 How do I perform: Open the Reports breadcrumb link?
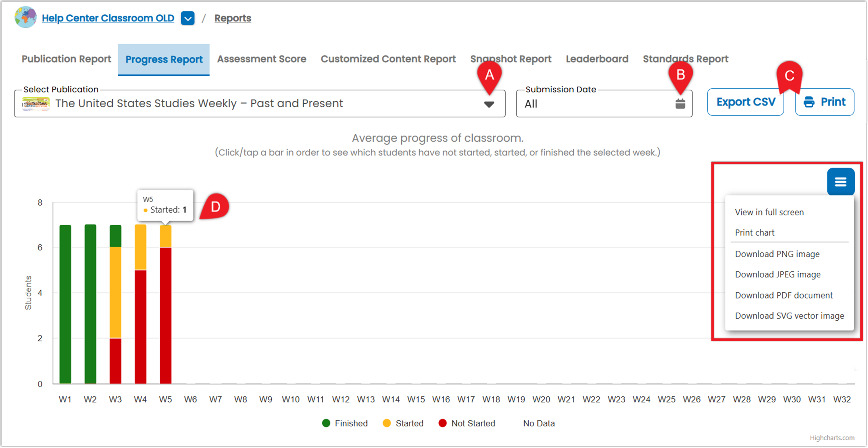click(x=232, y=18)
